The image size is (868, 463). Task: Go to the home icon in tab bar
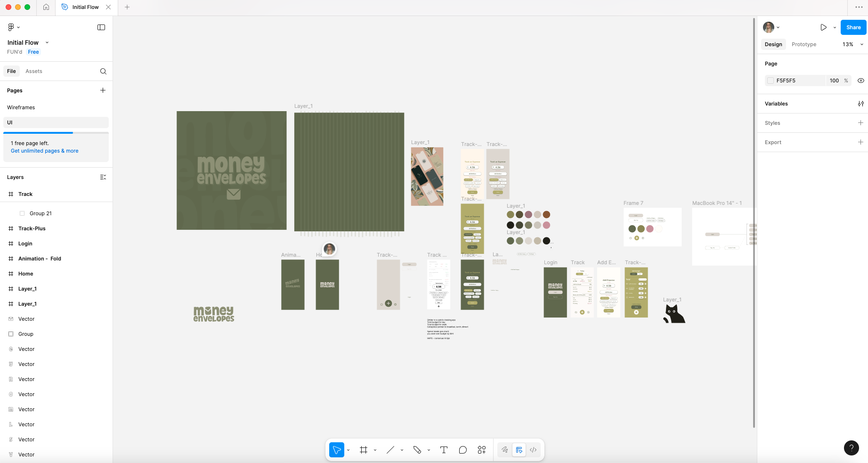click(46, 7)
